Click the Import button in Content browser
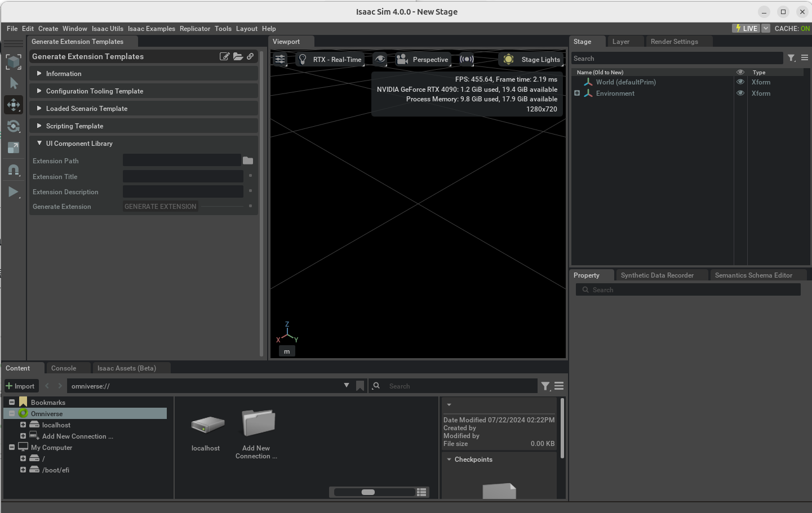The height and width of the screenshot is (513, 812). [21, 386]
